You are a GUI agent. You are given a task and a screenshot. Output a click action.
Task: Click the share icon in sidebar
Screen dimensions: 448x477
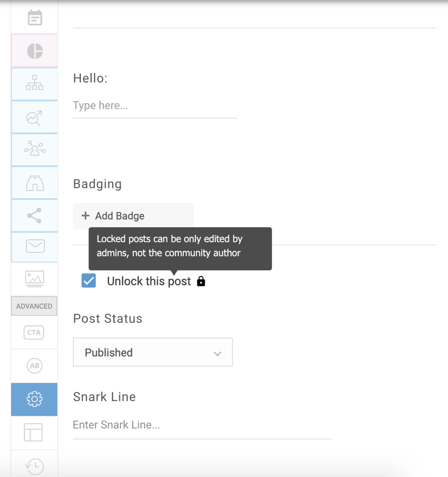tap(35, 216)
